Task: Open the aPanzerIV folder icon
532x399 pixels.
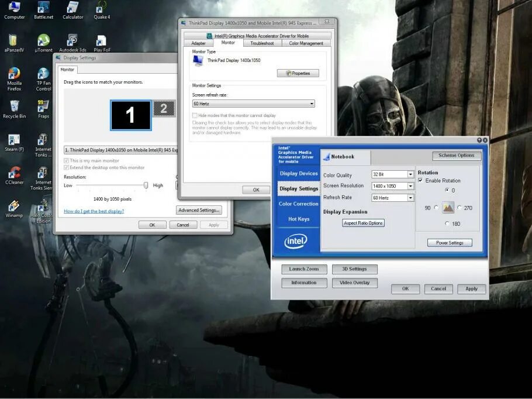Action: [14, 43]
